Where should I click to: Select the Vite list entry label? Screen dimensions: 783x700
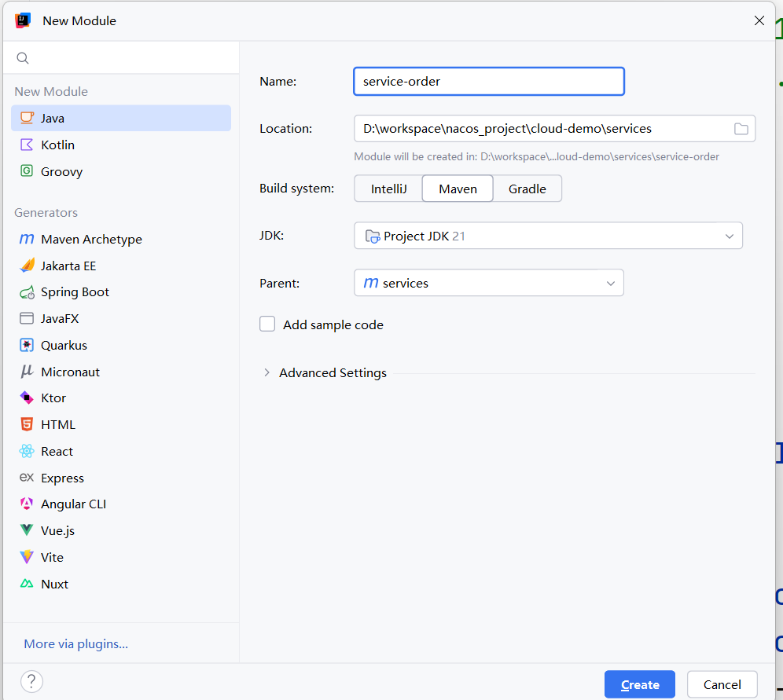pyautogui.click(x=52, y=557)
